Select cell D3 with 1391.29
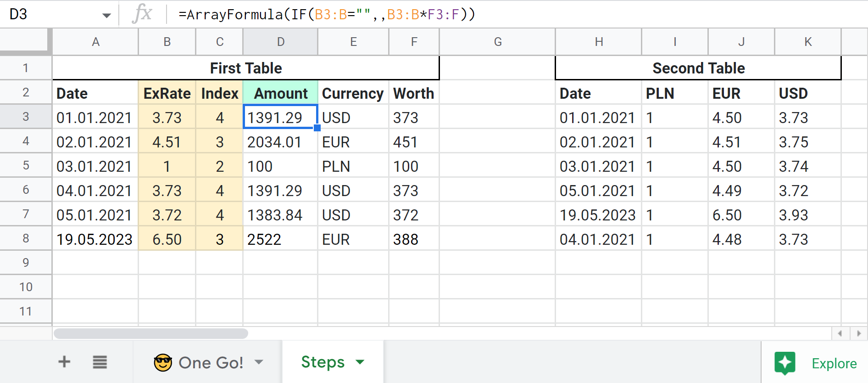This screenshot has width=868, height=383. (280, 117)
